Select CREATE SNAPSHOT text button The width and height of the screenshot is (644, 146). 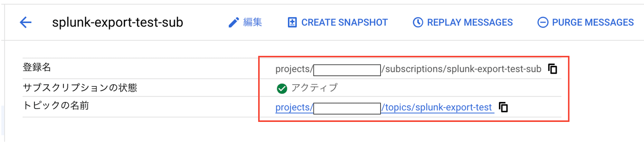coord(345,22)
